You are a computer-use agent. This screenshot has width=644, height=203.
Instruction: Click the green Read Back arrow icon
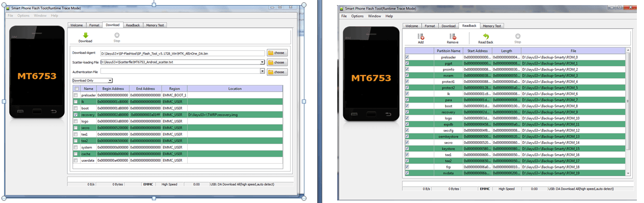point(485,36)
